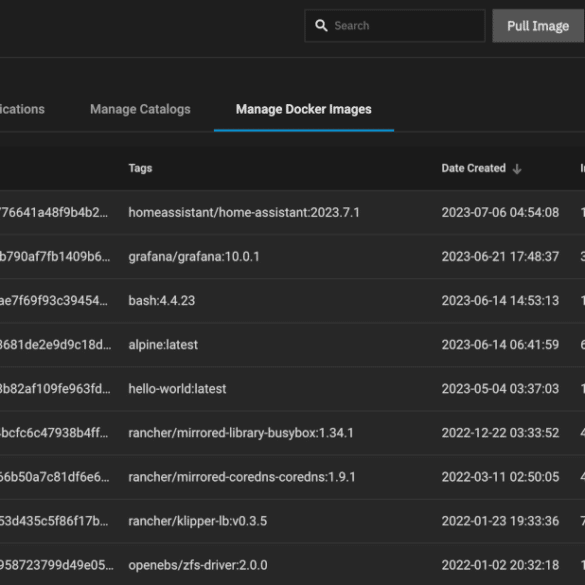Select rancher/mirrored-library-busybox:1.34.1 row
This screenshot has width=585, height=585.
(x=292, y=433)
